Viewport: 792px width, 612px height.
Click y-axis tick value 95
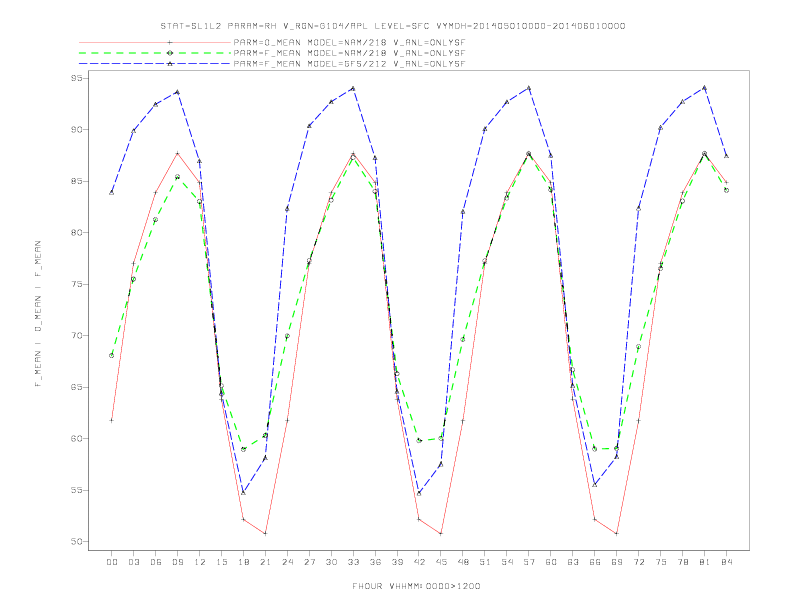click(x=77, y=78)
